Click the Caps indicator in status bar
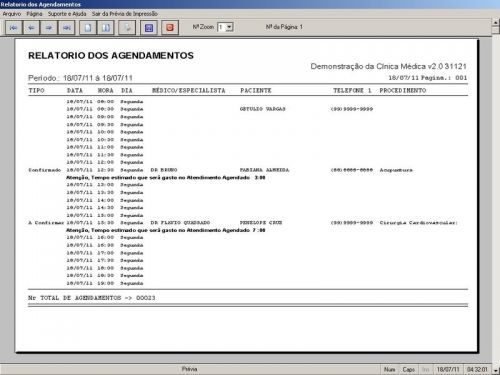500x375 pixels. [x=408, y=369]
